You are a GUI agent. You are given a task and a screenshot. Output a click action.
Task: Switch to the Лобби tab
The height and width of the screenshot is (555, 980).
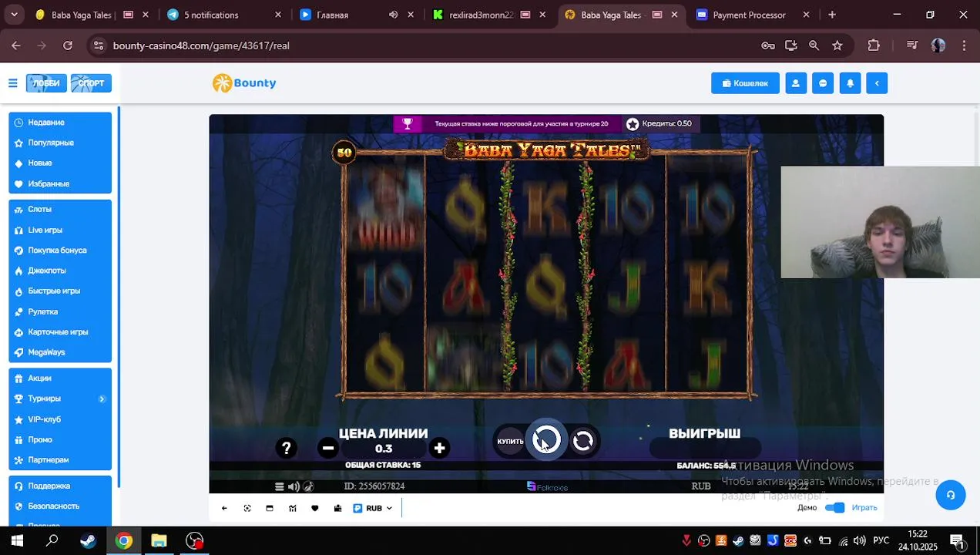pyautogui.click(x=46, y=83)
